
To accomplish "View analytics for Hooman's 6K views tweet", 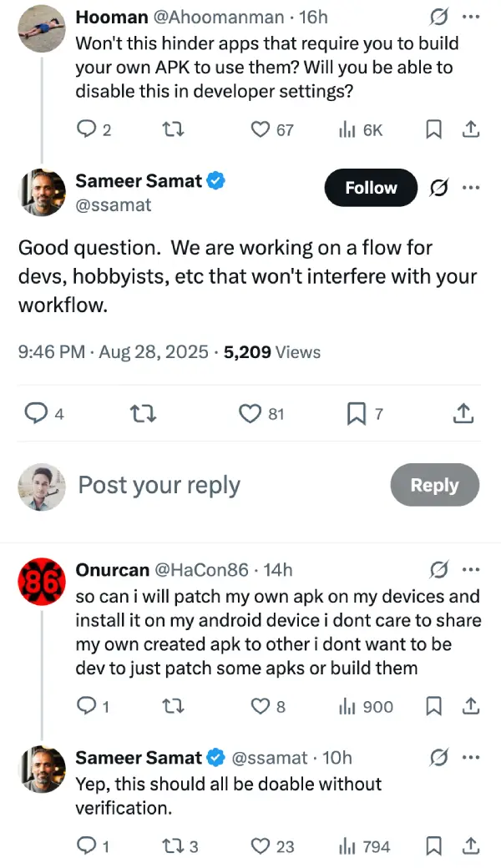I will (361, 129).
